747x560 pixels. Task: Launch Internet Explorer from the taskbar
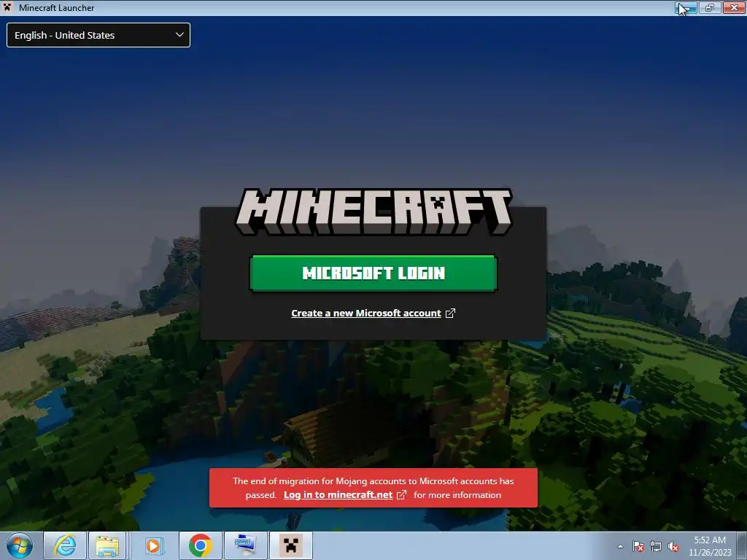click(65, 545)
